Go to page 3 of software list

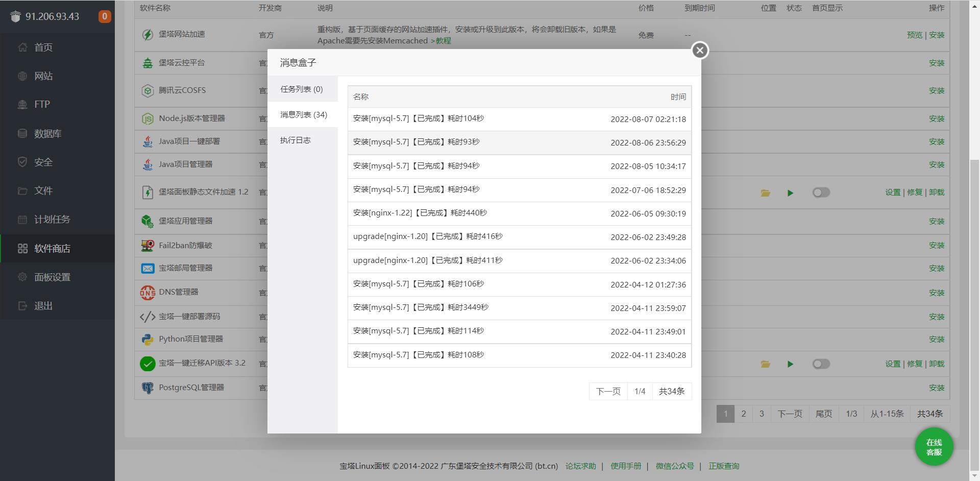pyautogui.click(x=762, y=414)
